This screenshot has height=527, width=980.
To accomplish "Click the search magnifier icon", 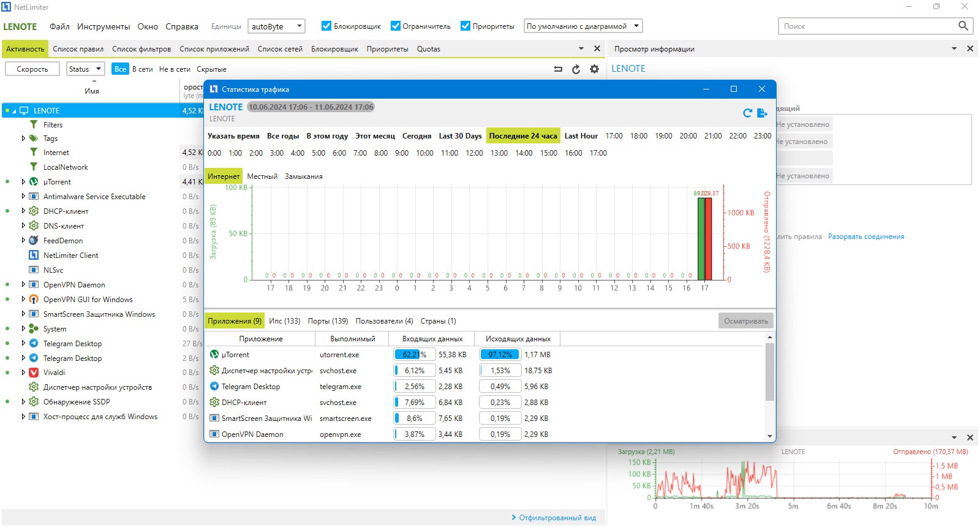I will click(x=963, y=26).
